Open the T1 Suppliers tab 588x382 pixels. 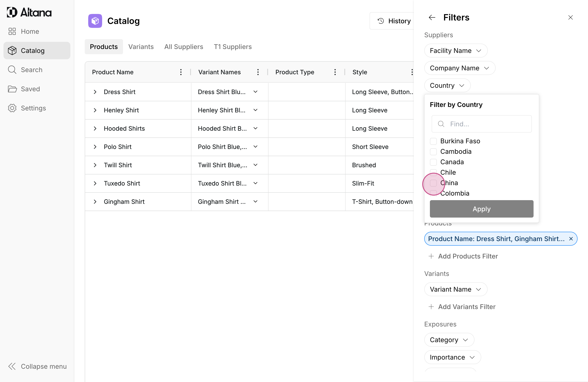point(233,47)
